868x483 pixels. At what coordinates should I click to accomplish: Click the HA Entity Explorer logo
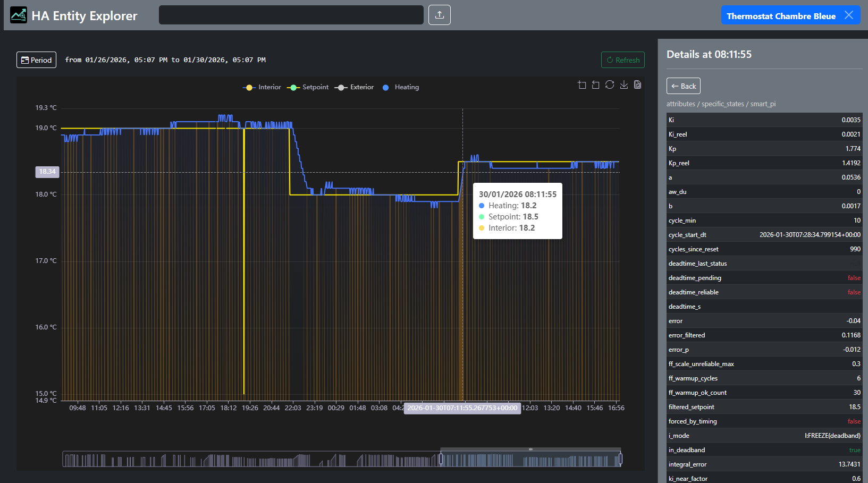click(x=19, y=15)
